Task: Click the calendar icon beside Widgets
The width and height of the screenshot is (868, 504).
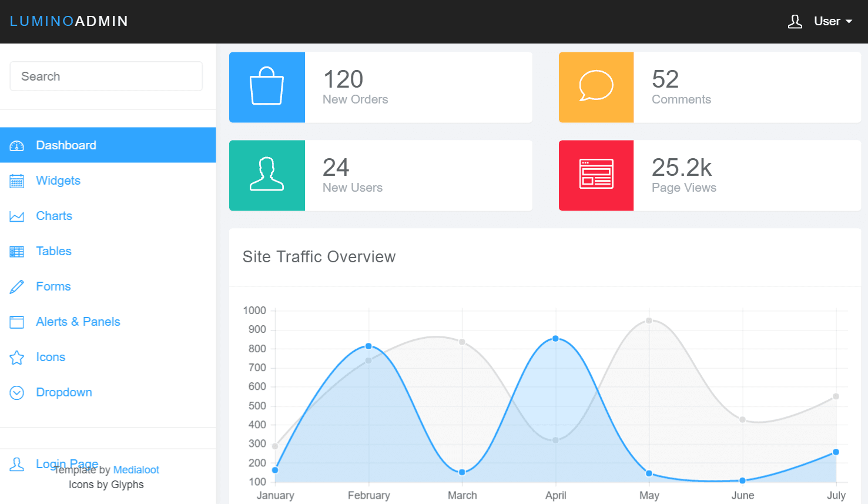Action: 17,181
